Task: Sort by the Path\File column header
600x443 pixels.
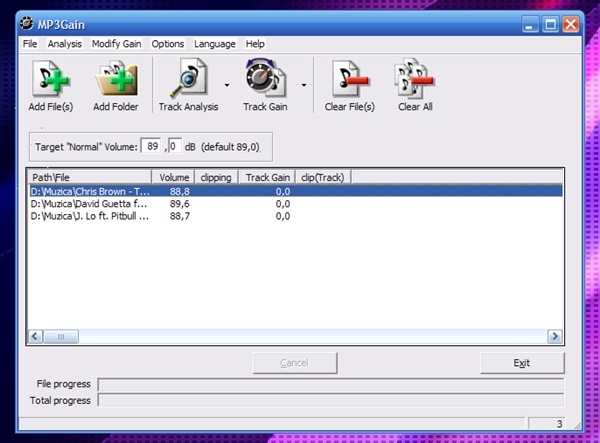Action: pyautogui.click(x=90, y=178)
